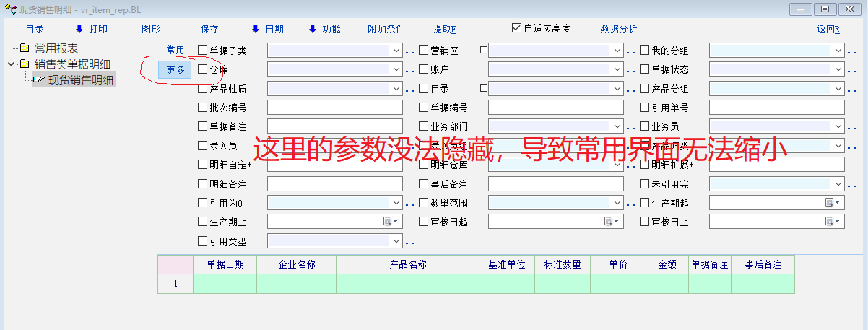Click the 销售类单据明细 folder icon
868x330 pixels.
pos(25,64)
